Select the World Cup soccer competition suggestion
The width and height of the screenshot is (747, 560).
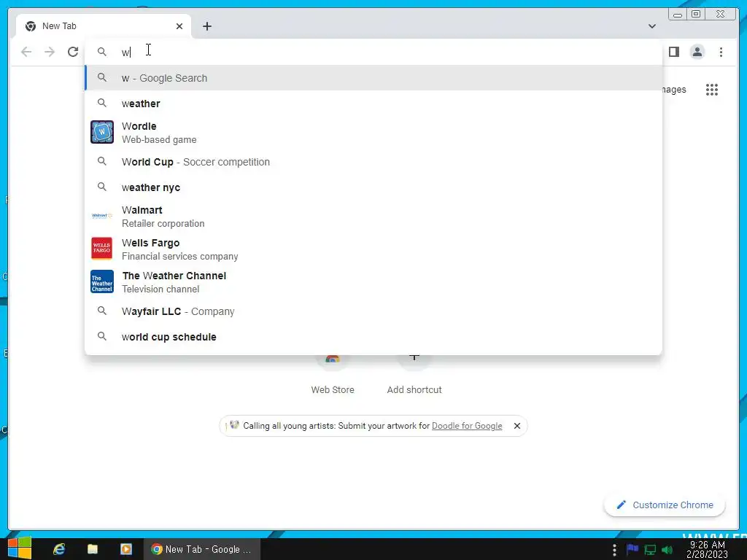(x=373, y=162)
